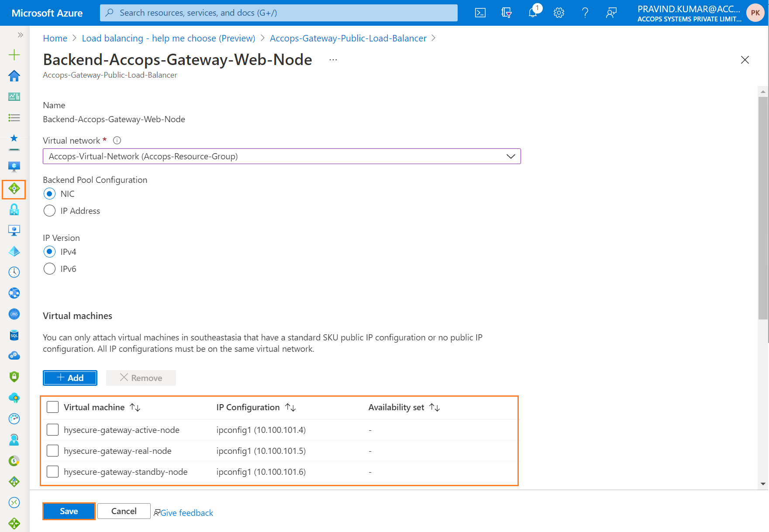Open the blue globe icon in sidebar
Image resolution: width=769 pixels, height=532 pixels.
coord(14,293)
